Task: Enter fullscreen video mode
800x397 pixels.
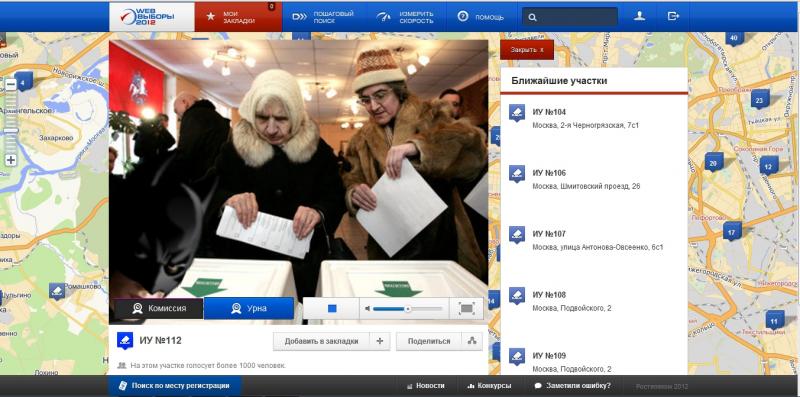Action: tap(466, 309)
